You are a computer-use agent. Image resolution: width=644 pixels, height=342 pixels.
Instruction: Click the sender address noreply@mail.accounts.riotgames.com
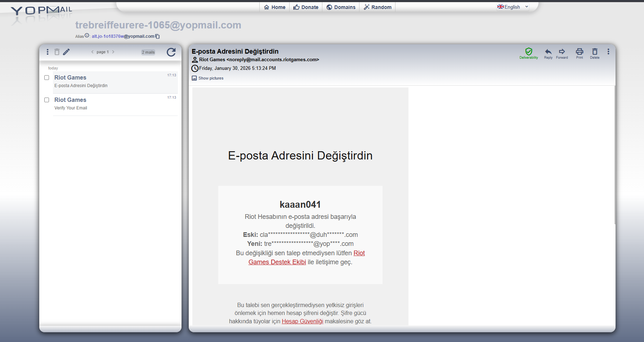pyautogui.click(x=273, y=60)
